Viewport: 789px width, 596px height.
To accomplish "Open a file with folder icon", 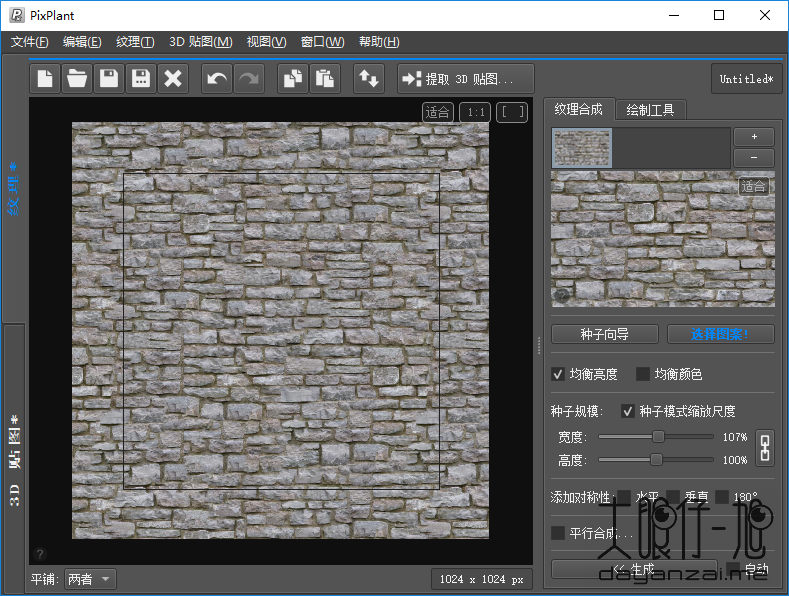I will (77, 79).
